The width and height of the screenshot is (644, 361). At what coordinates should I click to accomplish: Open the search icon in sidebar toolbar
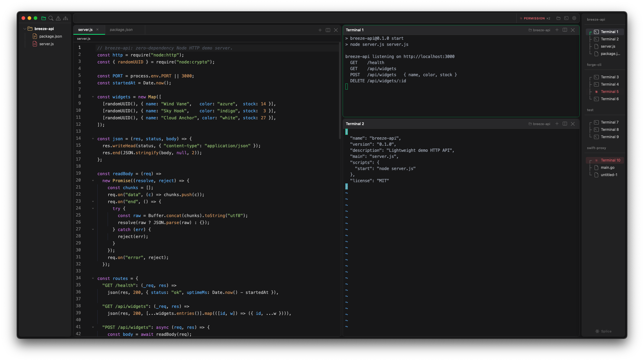51,18
